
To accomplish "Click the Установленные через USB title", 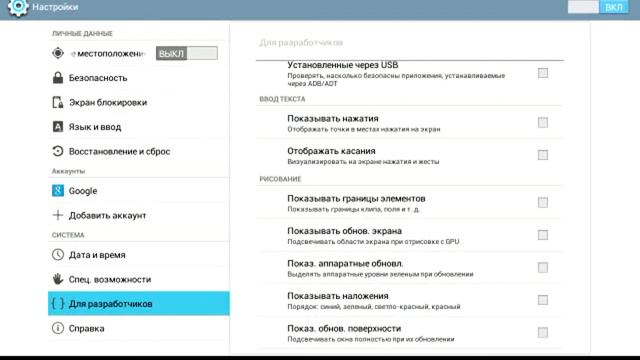I will coord(342,65).
